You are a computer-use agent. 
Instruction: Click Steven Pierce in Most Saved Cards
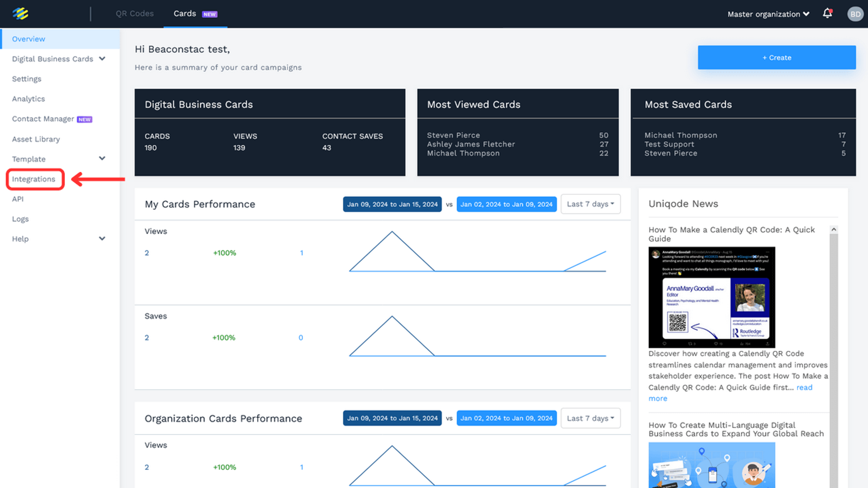pos(670,153)
